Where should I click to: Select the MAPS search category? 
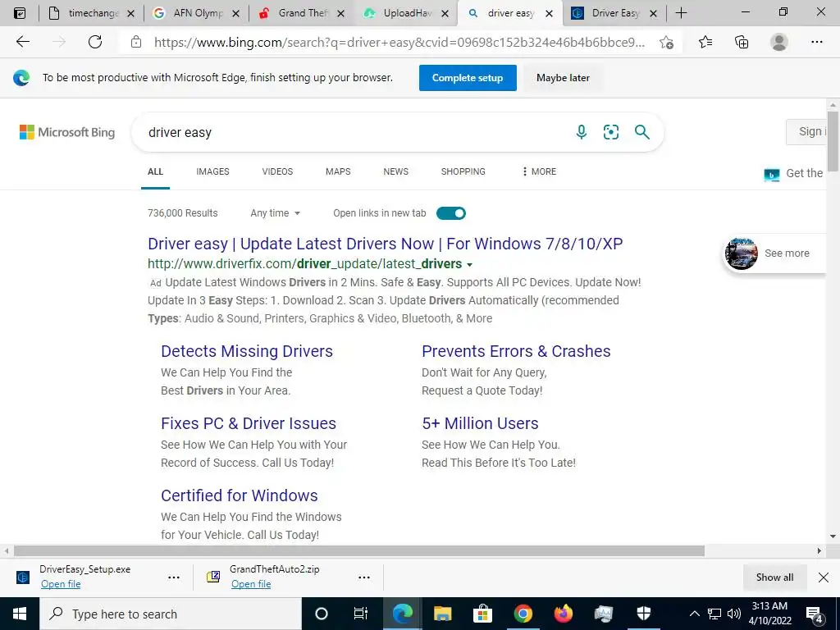338,171
